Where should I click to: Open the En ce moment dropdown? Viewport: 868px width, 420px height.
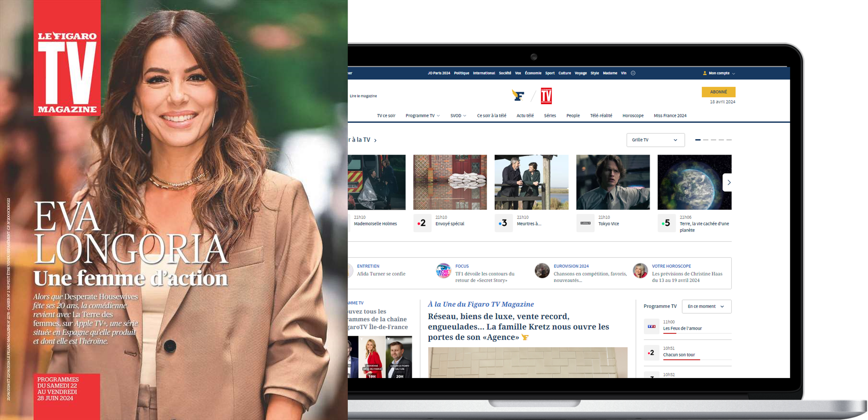(x=706, y=306)
